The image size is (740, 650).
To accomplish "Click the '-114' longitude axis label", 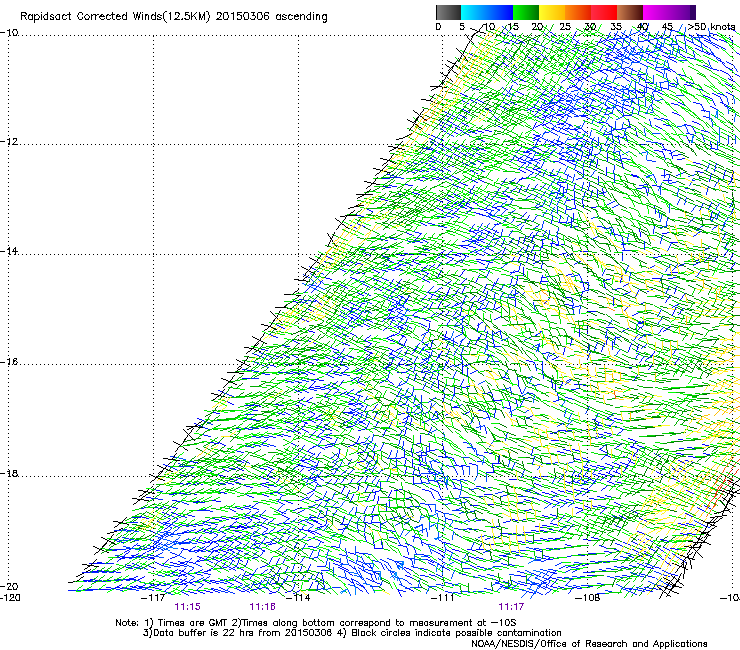I will point(298,598).
